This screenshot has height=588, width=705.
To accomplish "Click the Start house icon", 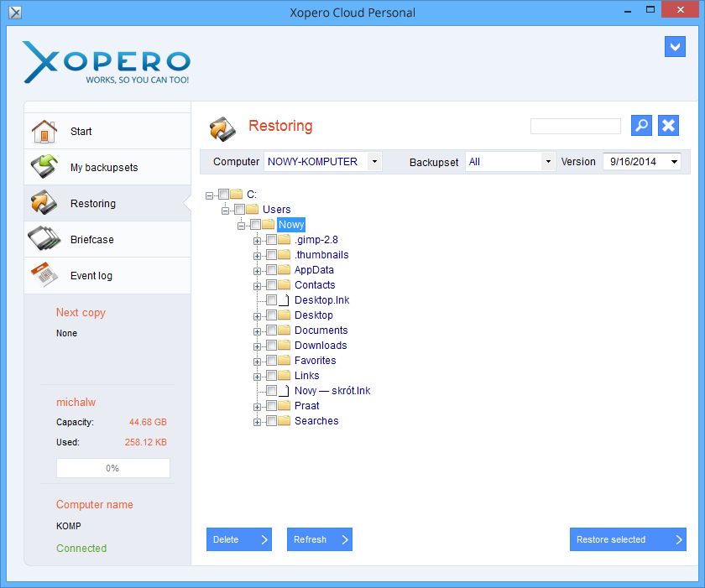I will coord(44,131).
